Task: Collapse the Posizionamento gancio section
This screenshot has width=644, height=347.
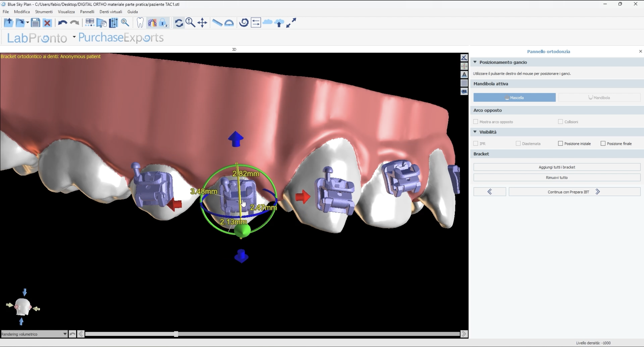Action: pyautogui.click(x=475, y=62)
